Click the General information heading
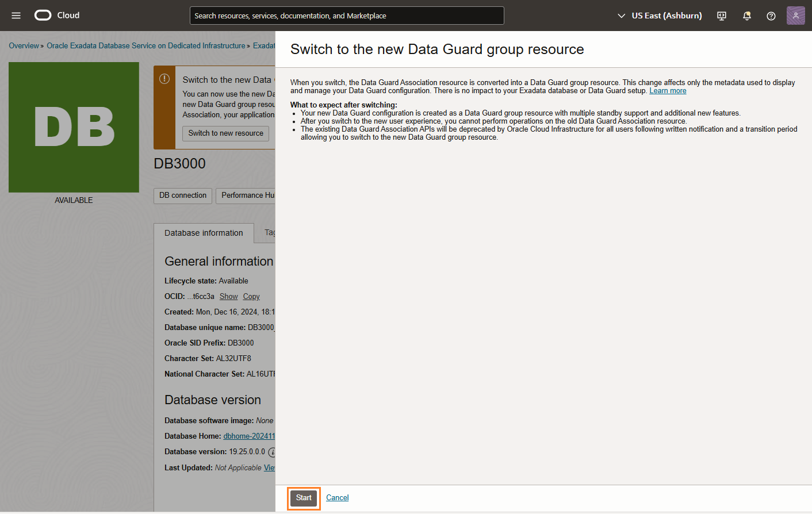812x514 pixels. click(x=219, y=261)
